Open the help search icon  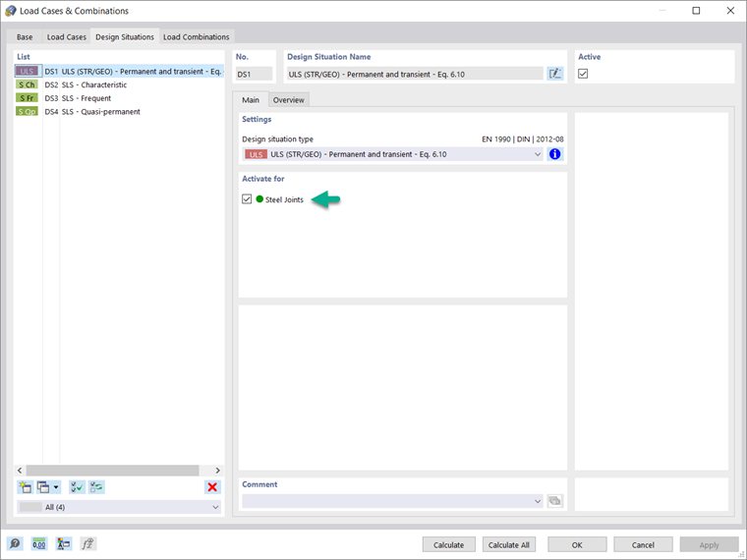click(x=15, y=543)
